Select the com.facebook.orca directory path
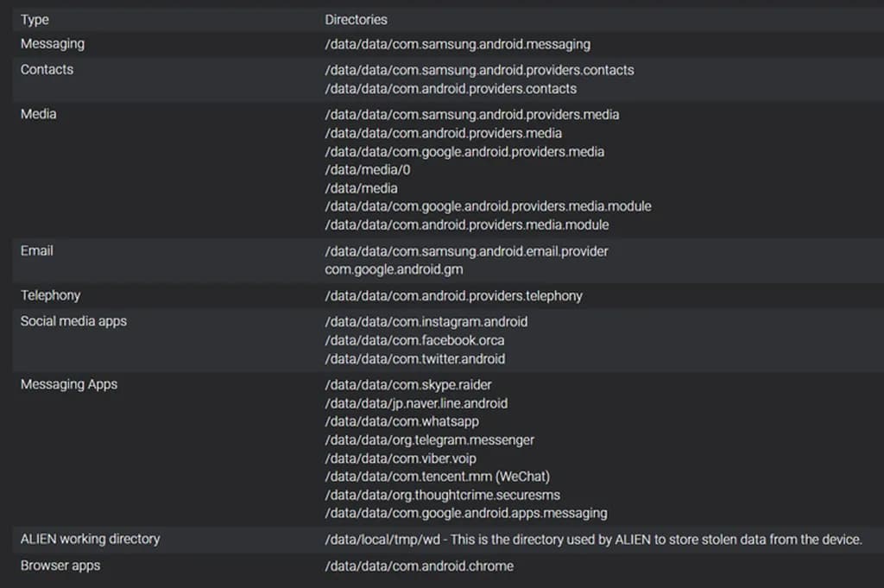Image resolution: width=884 pixels, height=588 pixels. (414, 340)
